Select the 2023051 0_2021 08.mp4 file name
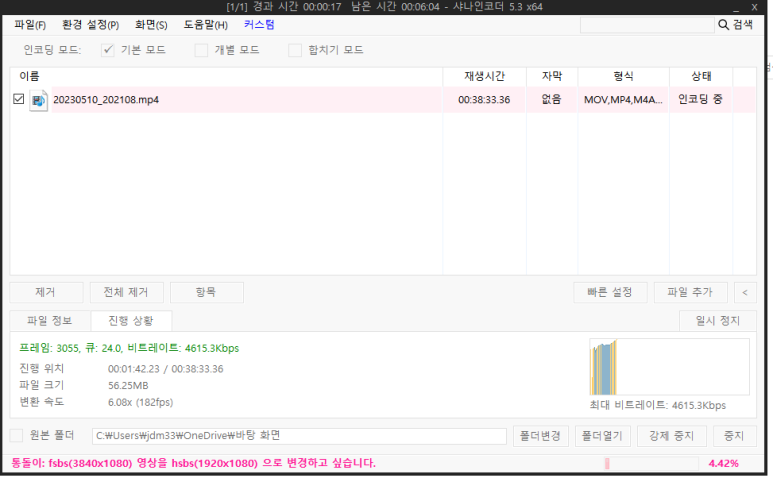 [x=106, y=100]
